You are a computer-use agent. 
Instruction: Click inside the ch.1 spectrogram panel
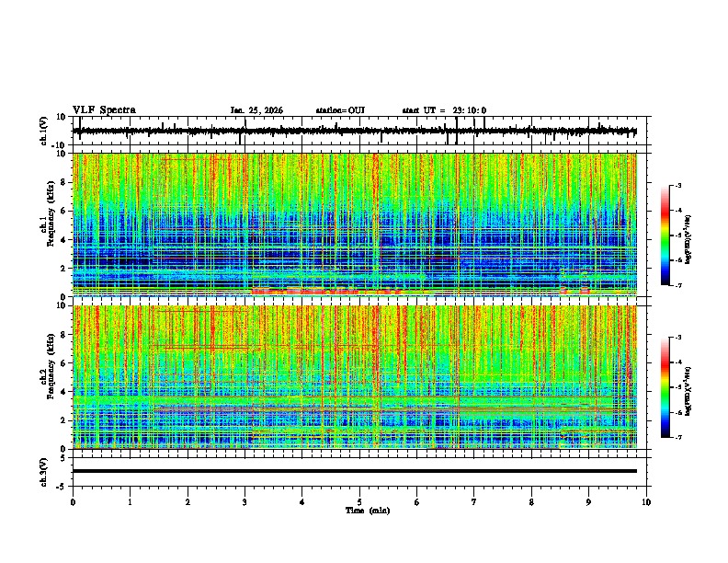click(354, 224)
